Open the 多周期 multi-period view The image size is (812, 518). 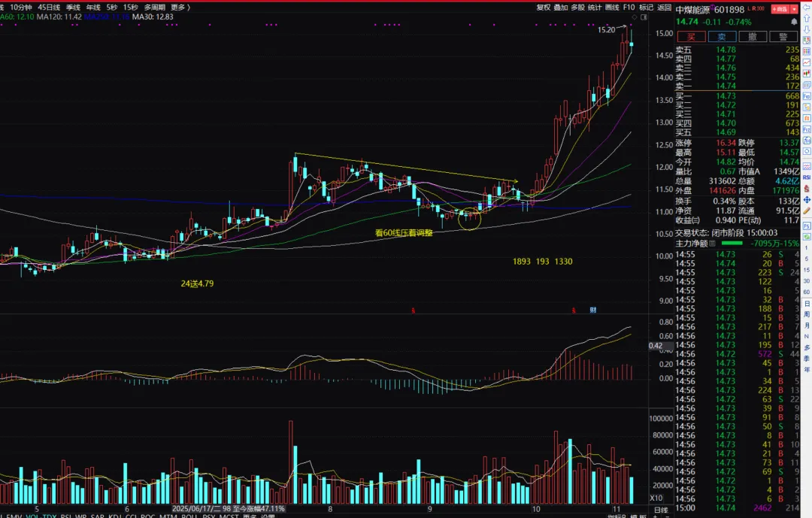point(154,8)
